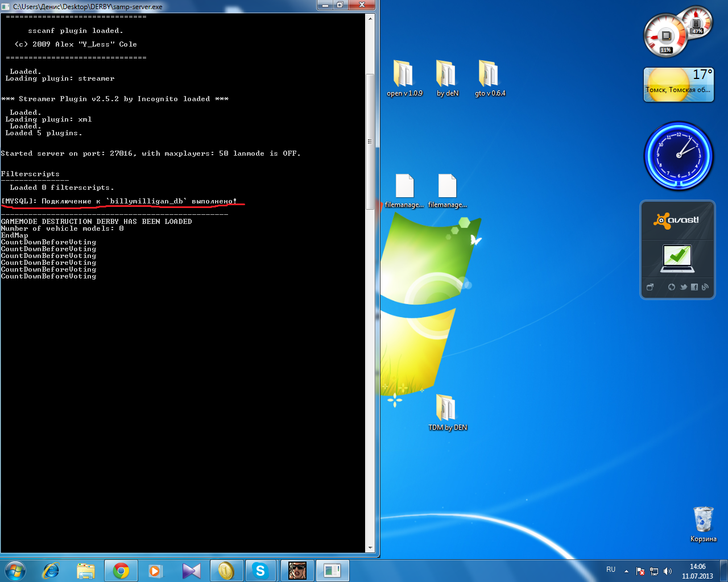Launch Internet Explorer from taskbar
This screenshot has height=582, width=728.
click(51, 571)
